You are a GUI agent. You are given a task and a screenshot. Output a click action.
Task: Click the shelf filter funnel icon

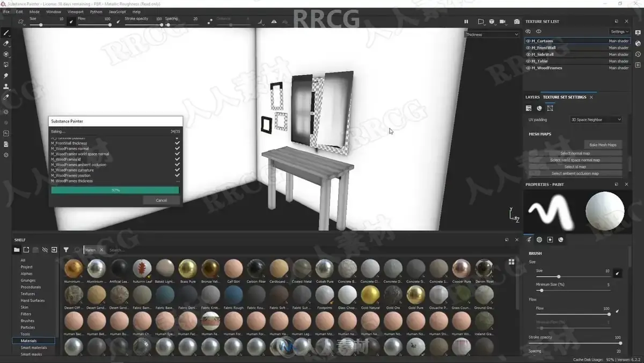[66, 250]
